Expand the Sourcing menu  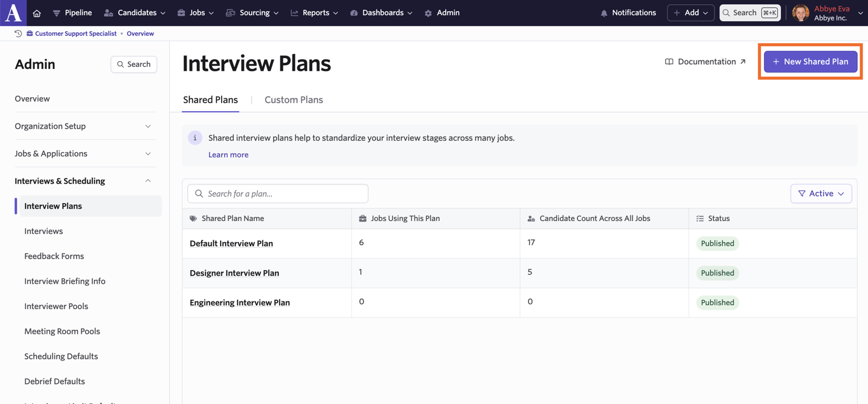252,13
